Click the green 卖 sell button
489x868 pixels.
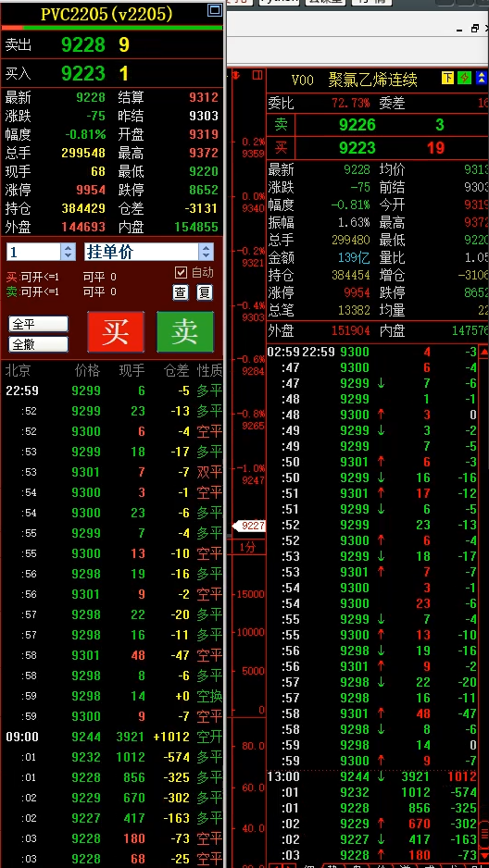[185, 331]
